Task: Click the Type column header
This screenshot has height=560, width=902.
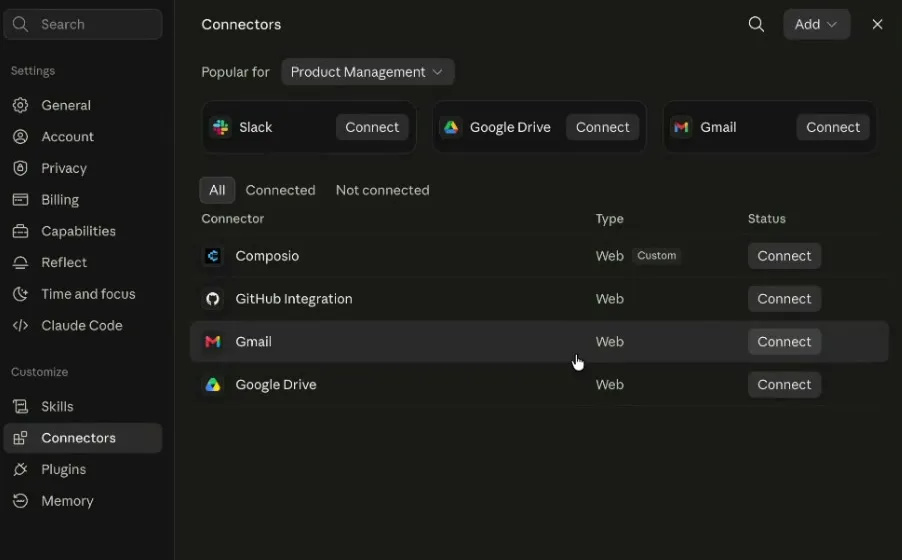Action: coord(609,219)
